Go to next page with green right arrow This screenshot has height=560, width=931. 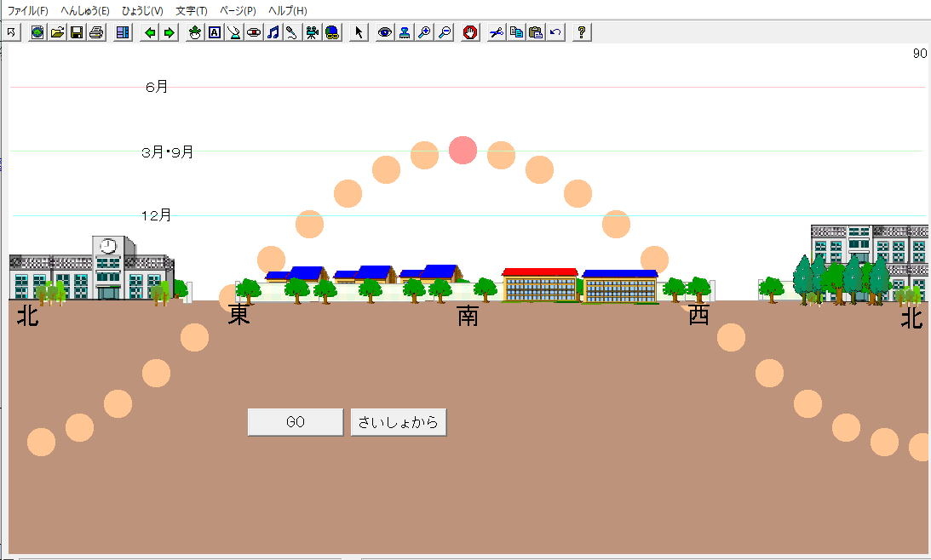click(169, 32)
